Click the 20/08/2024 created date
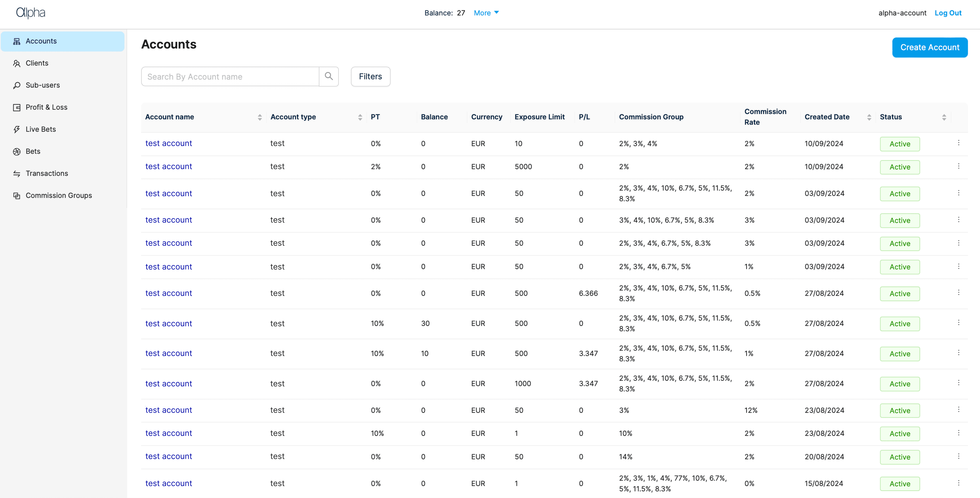This screenshot has width=980, height=498. pos(824,457)
